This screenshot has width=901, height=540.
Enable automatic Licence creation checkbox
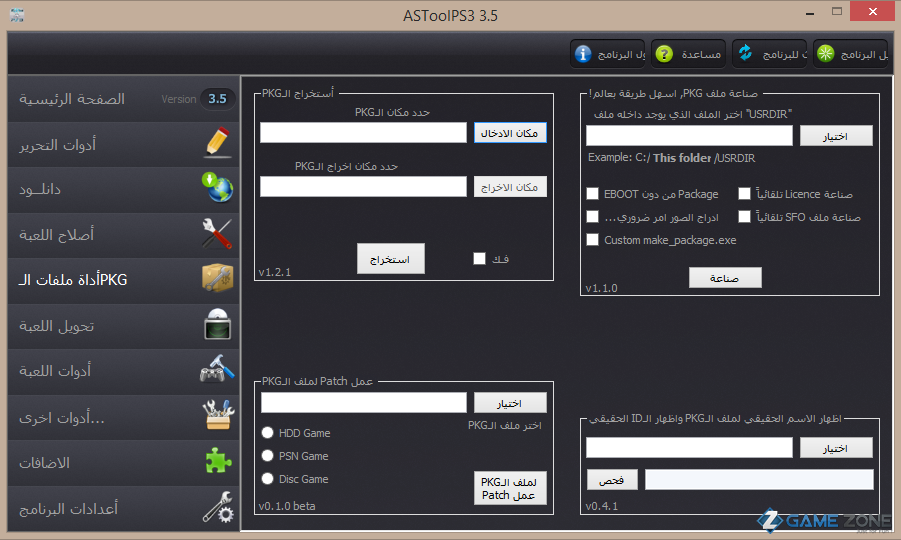tap(744, 194)
